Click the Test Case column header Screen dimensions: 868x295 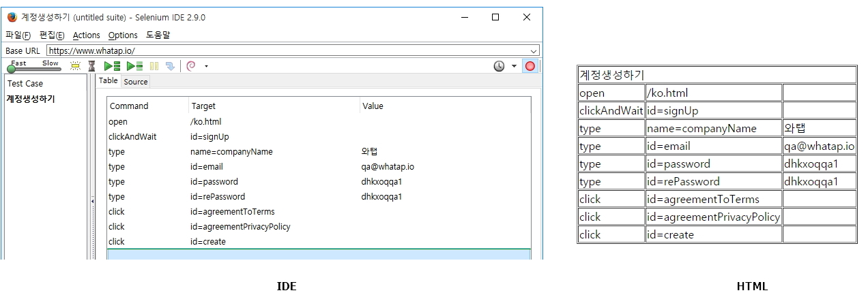[45, 83]
